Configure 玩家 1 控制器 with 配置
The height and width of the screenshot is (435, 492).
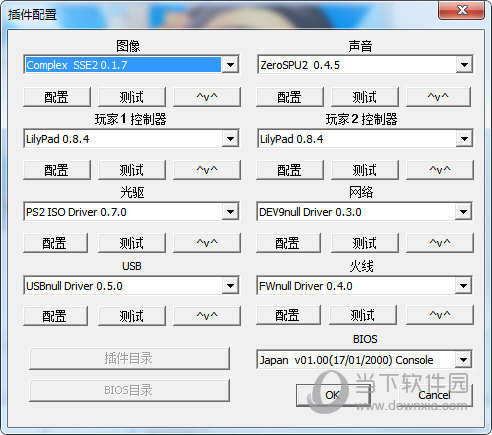[x=57, y=170]
